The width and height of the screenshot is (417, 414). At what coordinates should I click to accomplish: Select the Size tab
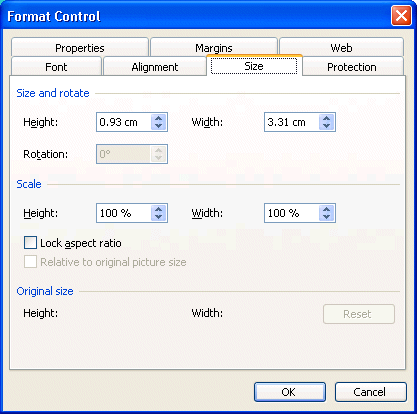tap(254, 66)
